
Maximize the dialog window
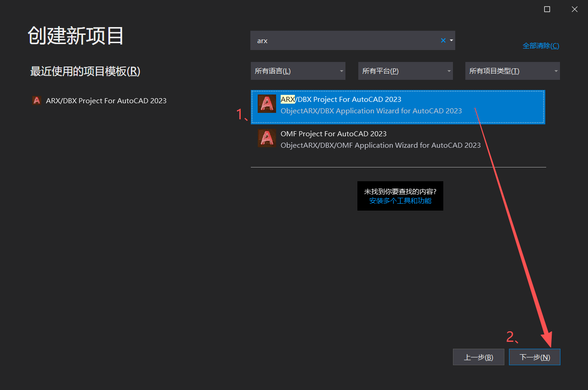(547, 9)
